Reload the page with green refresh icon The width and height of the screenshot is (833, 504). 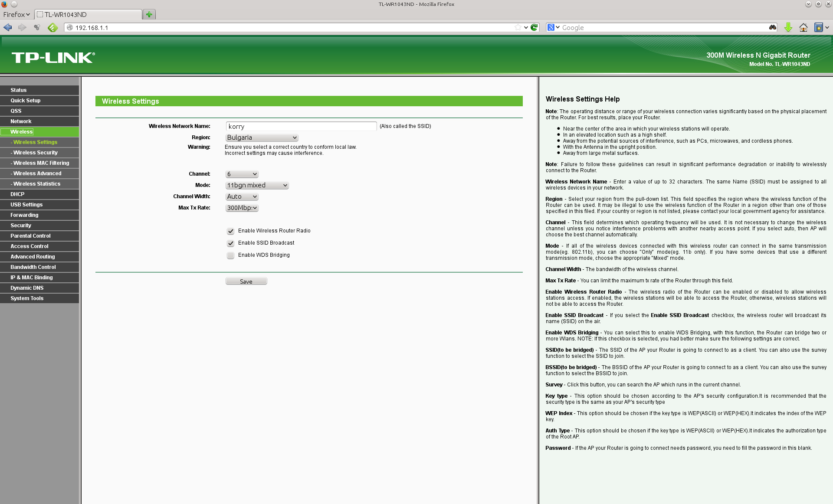tap(535, 27)
